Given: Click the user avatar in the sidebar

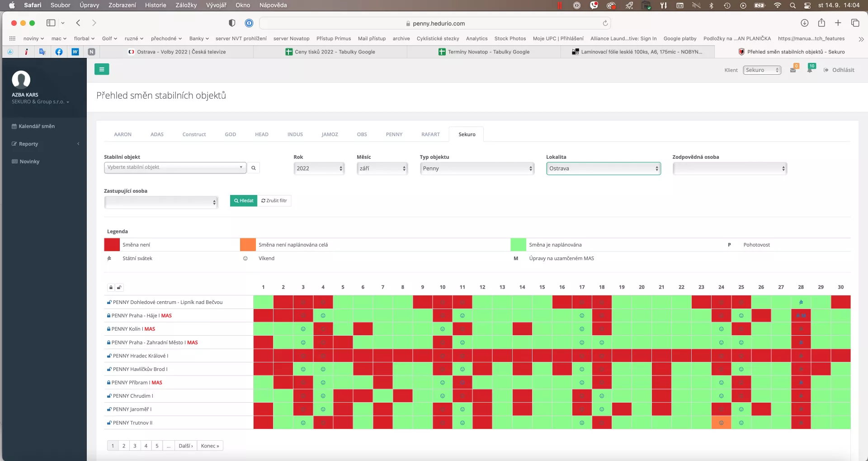Looking at the screenshot, I should click(21, 80).
